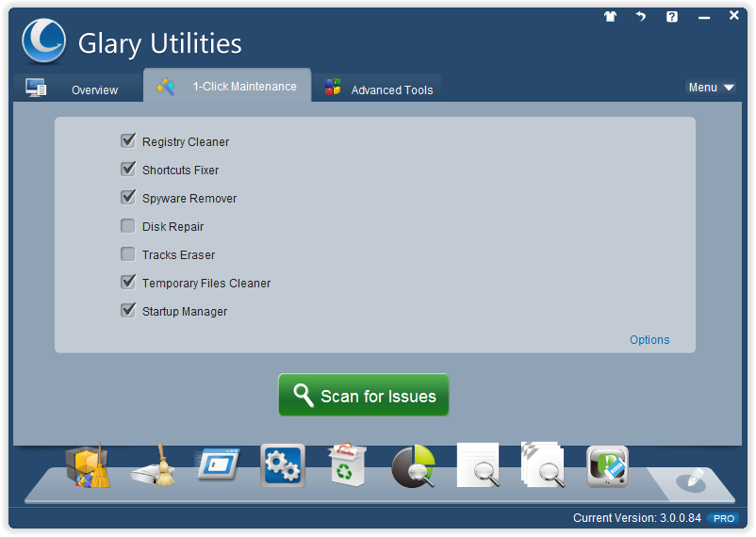Image resolution: width=756 pixels, height=537 pixels.
Task: Open the Options link
Action: [649, 340]
